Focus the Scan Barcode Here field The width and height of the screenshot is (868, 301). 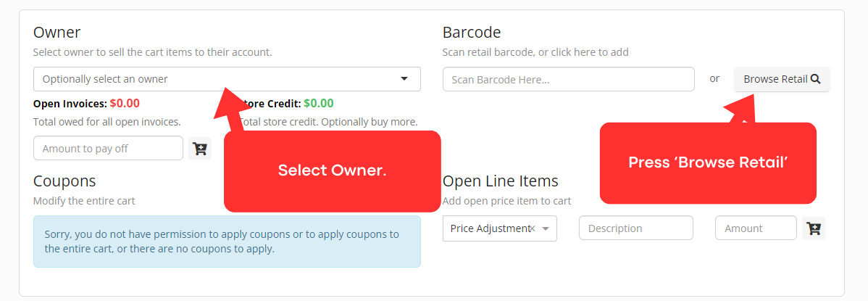(568, 79)
